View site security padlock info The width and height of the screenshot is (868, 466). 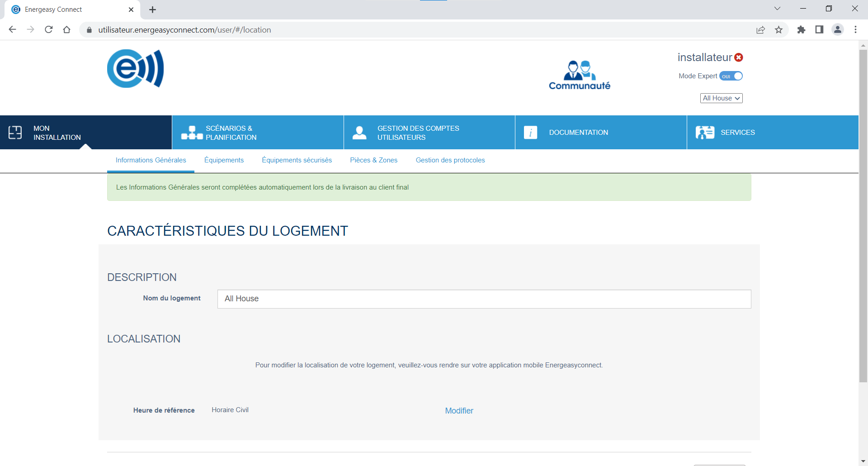89,30
